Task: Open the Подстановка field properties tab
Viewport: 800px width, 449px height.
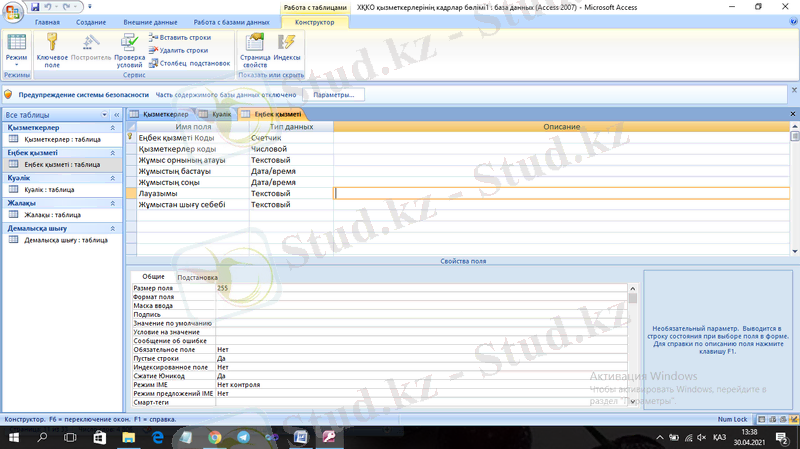Action: point(197,277)
